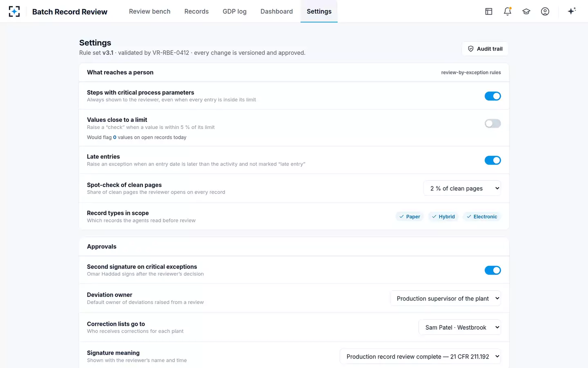Open the Signature meaning dropdown
This screenshot has height=368, width=588.
421,357
